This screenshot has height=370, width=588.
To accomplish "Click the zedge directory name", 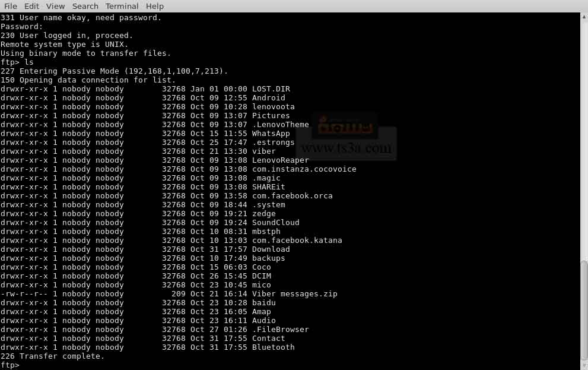I will tap(263, 214).
